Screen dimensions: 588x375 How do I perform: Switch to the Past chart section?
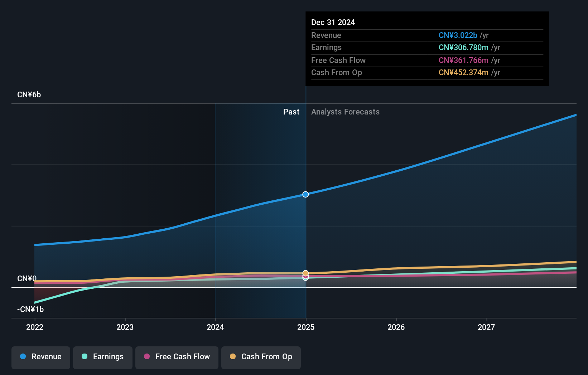(x=291, y=112)
